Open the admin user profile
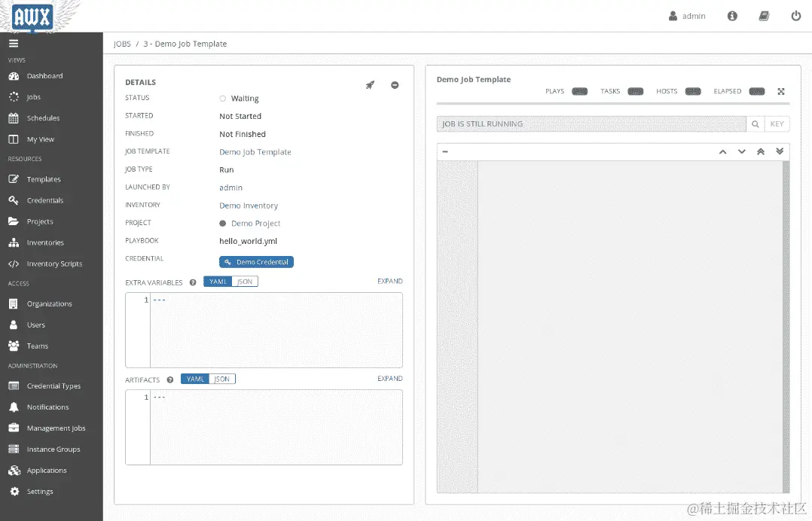The height and width of the screenshot is (521, 812). click(687, 16)
